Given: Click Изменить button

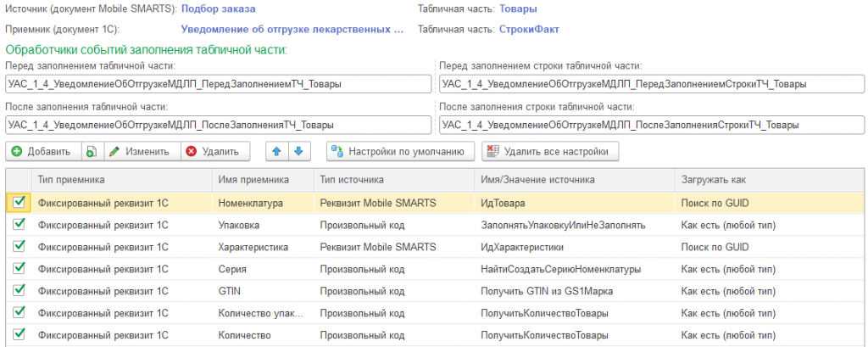Looking at the screenshot, I should point(142,151).
